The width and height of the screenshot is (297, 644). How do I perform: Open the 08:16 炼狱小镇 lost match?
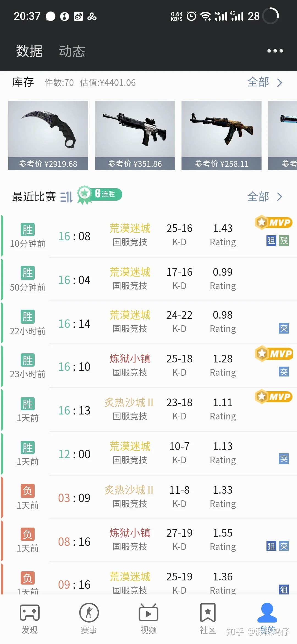148,541
